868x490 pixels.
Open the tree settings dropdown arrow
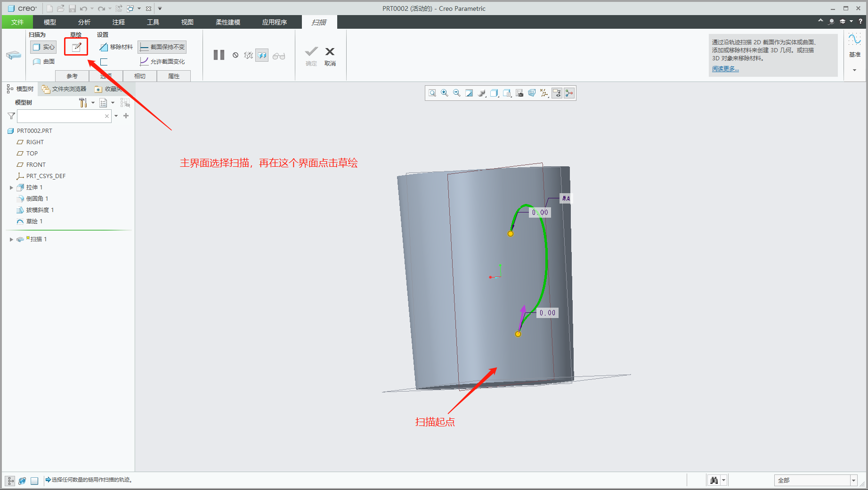click(93, 103)
